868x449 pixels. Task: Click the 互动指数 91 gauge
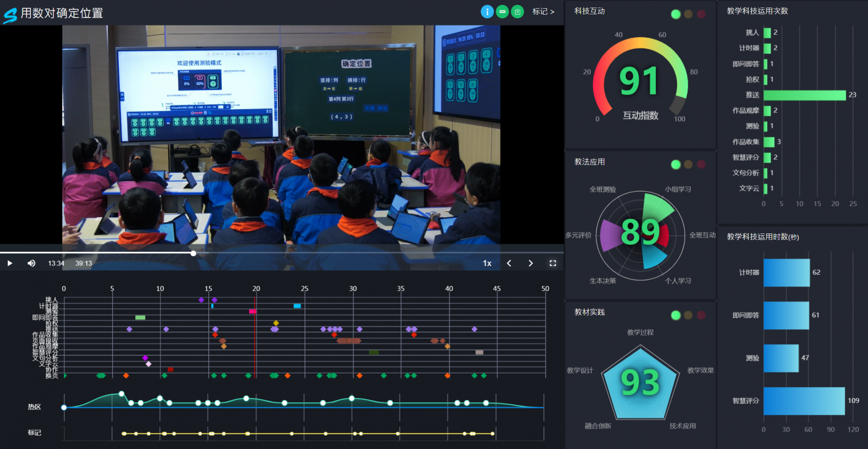(x=640, y=81)
